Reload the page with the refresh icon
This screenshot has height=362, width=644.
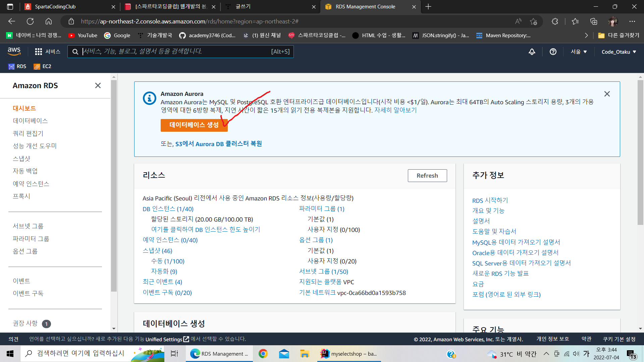point(30,21)
